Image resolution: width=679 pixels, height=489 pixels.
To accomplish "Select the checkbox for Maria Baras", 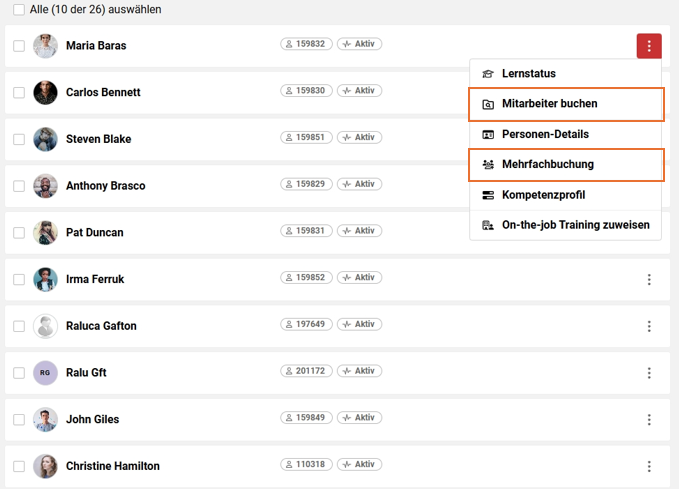I will pos(19,46).
